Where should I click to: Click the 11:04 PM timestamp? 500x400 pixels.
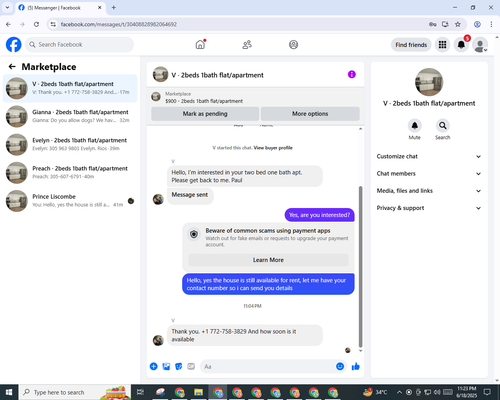coord(252,306)
